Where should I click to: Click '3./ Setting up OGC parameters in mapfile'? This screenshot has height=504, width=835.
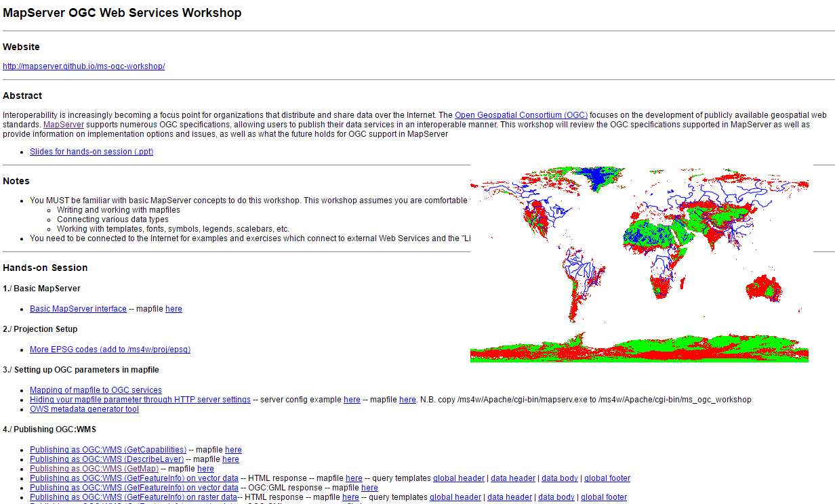81,370
